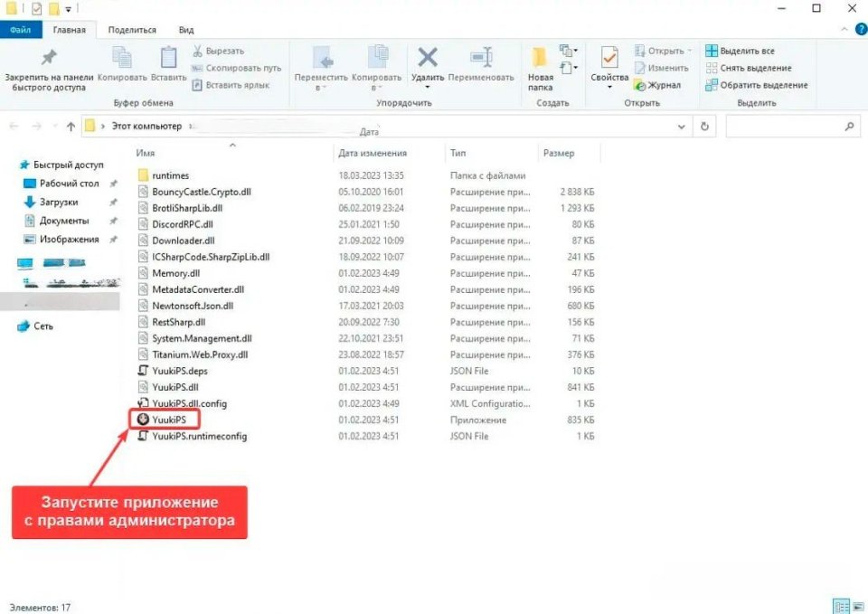Open the Файл (File) menu

click(20, 30)
